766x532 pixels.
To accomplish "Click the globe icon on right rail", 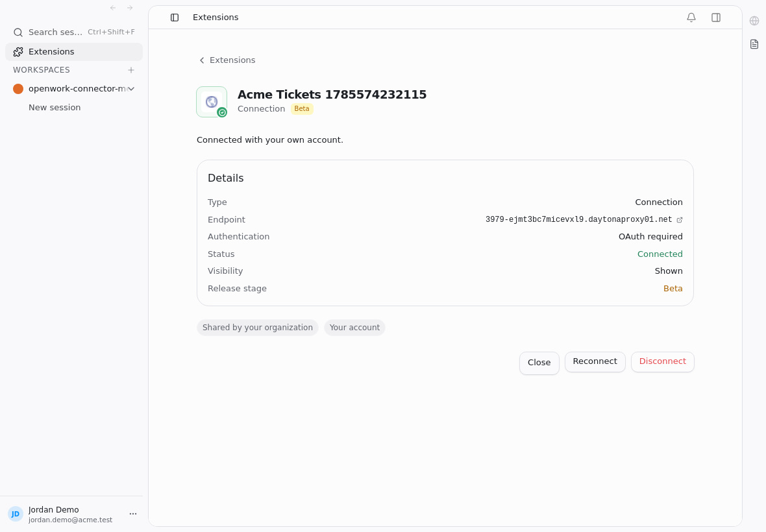I will [x=754, y=21].
